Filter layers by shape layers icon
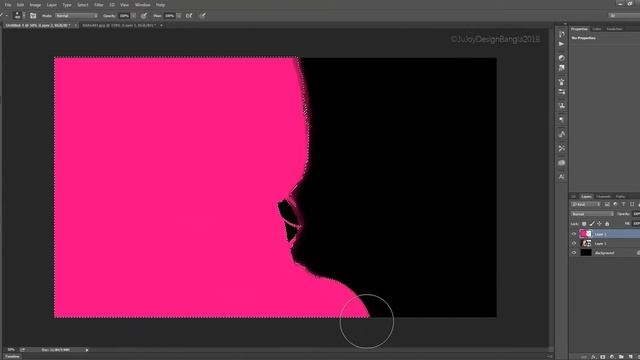The image size is (640, 360). 632,204
